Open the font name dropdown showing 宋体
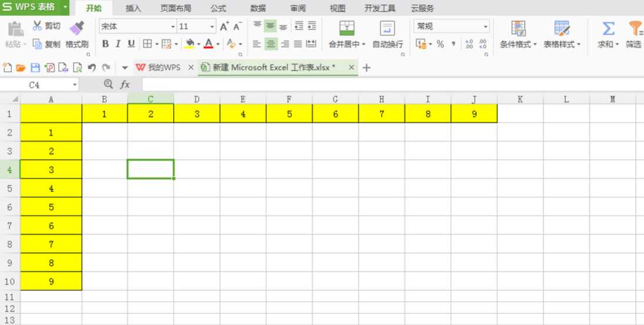The image size is (644, 325). (x=173, y=26)
